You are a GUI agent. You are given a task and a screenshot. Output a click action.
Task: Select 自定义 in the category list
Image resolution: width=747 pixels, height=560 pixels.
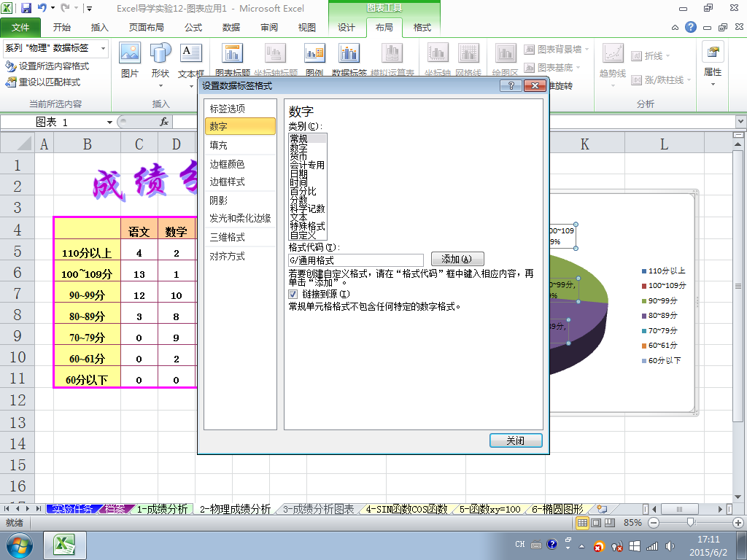303,236
